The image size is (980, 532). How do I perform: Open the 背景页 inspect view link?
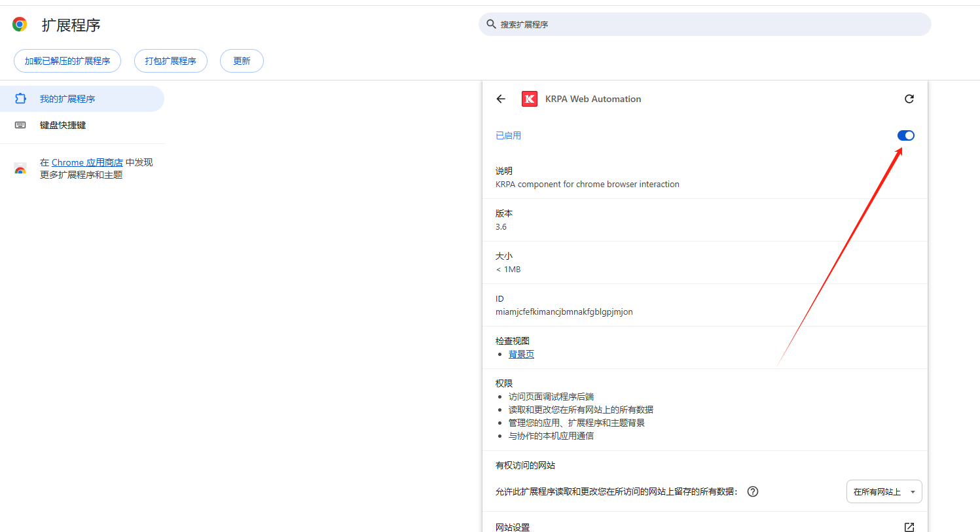click(x=521, y=354)
